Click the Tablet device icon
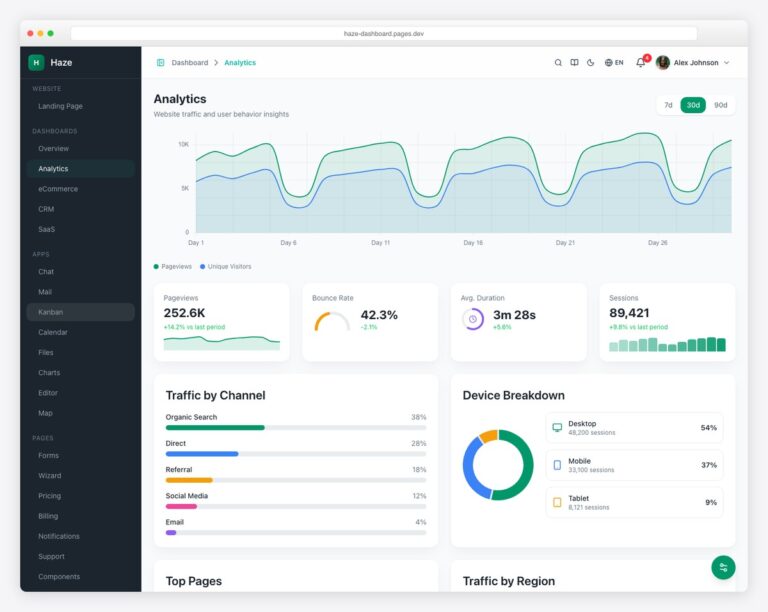 (557, 502)
